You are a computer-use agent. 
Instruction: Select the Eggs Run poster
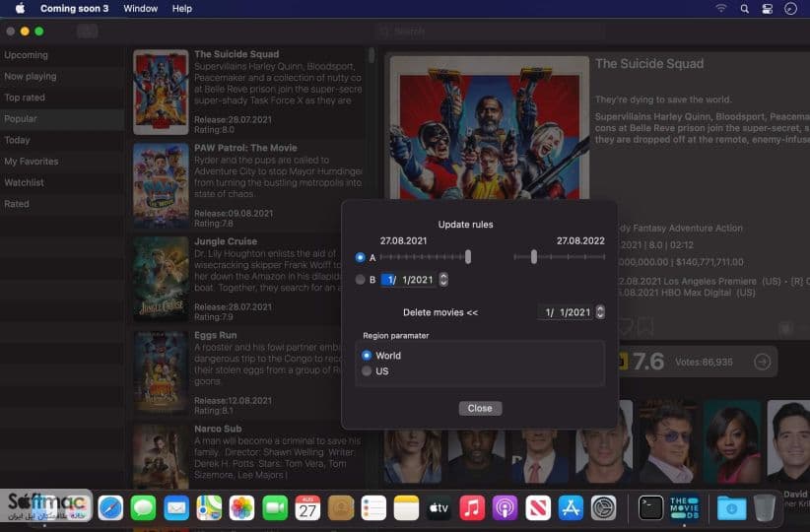[161, 372]
